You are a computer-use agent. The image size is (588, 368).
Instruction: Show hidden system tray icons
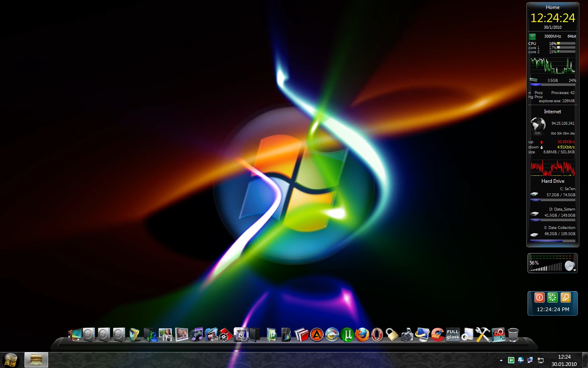click(x=501, y=360)
